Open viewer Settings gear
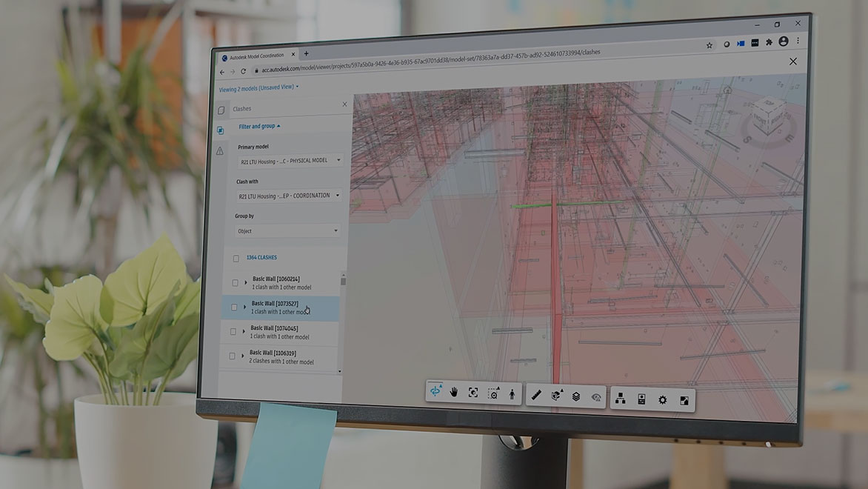868x489 pixels. click(x=663, y=400)
